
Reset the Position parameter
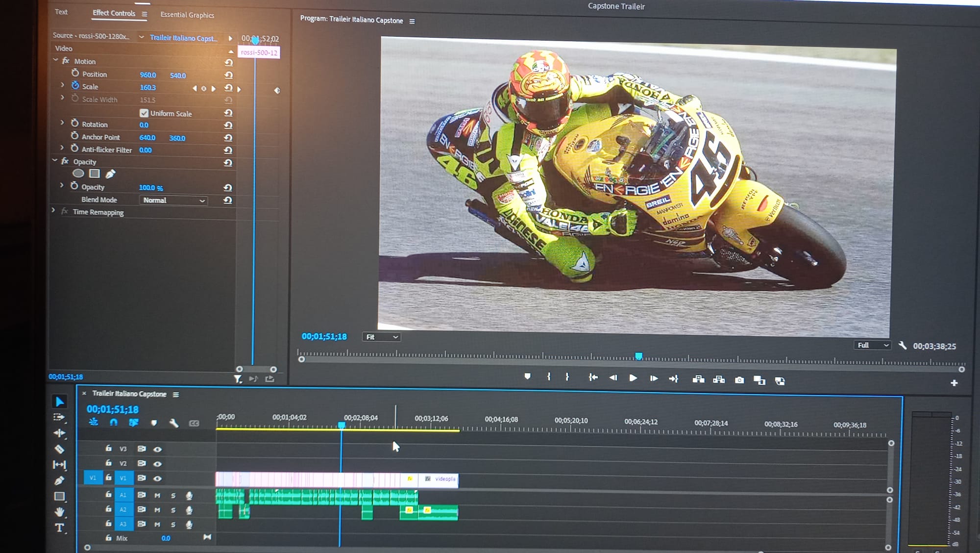228,75
